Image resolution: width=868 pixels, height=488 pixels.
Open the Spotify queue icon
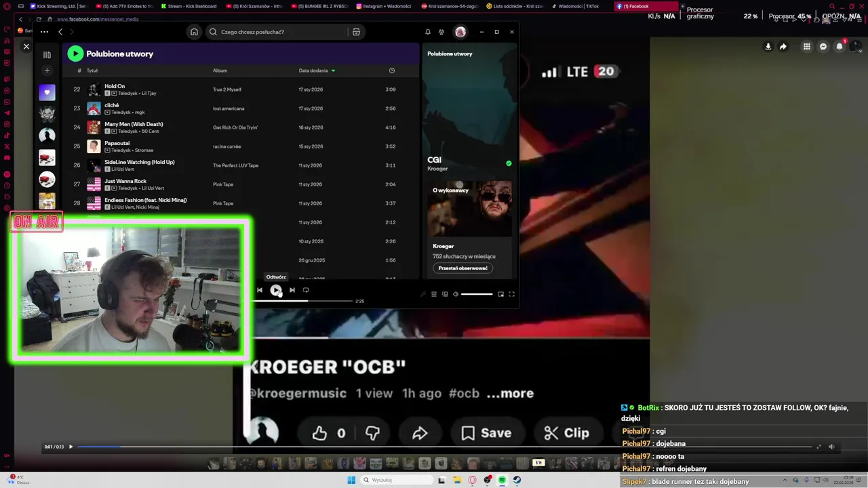(x=434, y=294)
